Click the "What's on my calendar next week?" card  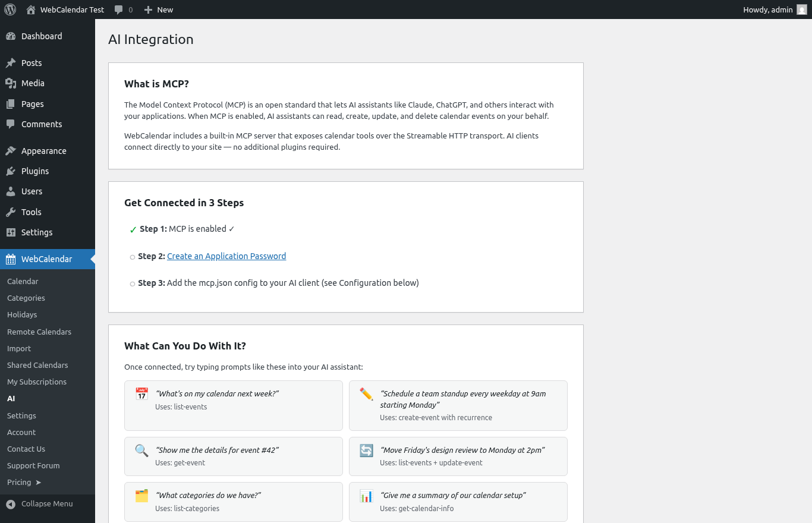pyautogui.click(x=234, y=405)
